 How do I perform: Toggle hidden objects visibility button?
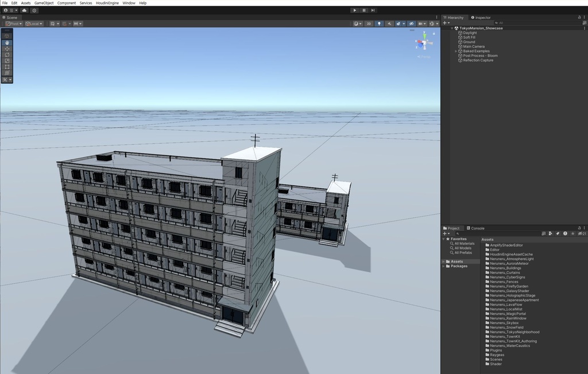point(411,24)
